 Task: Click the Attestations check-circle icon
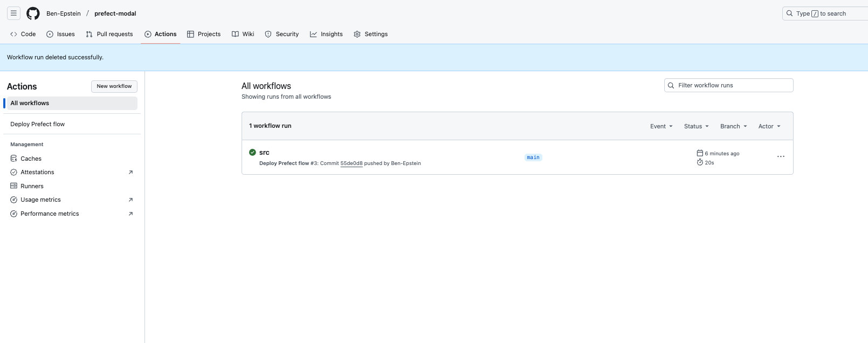[x=14, y=172]
